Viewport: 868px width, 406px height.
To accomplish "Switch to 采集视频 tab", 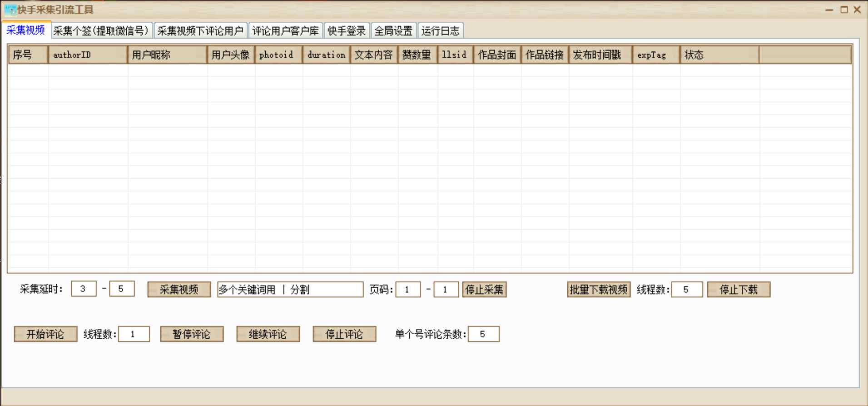I will click(26, 30).
